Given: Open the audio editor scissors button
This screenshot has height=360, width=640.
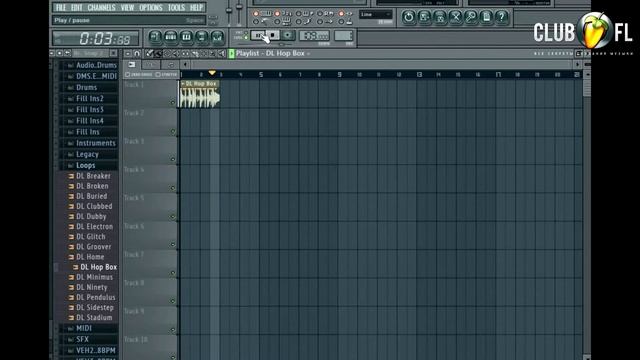Looking at the screenshot, I should (x=456, y=17).
